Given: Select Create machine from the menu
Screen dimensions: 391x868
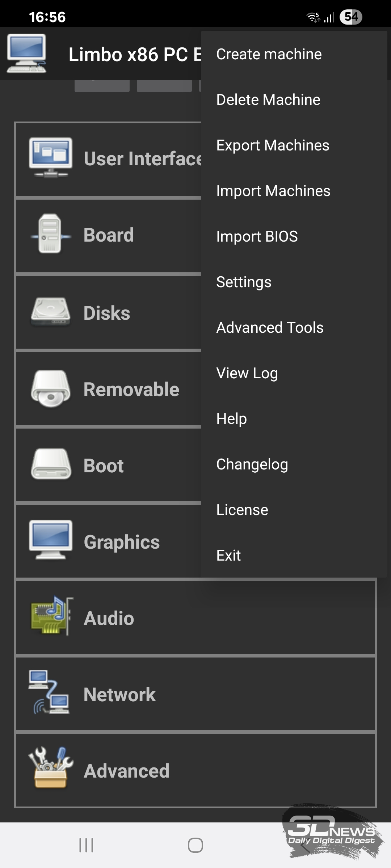Looking at the screenshot, I should click(269, 54).
